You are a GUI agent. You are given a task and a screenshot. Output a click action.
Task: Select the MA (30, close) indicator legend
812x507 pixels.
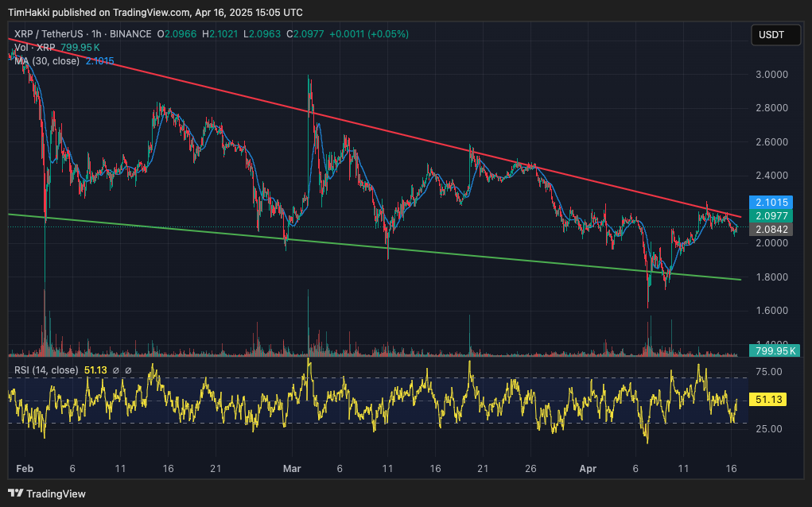[x=47, y=61]
